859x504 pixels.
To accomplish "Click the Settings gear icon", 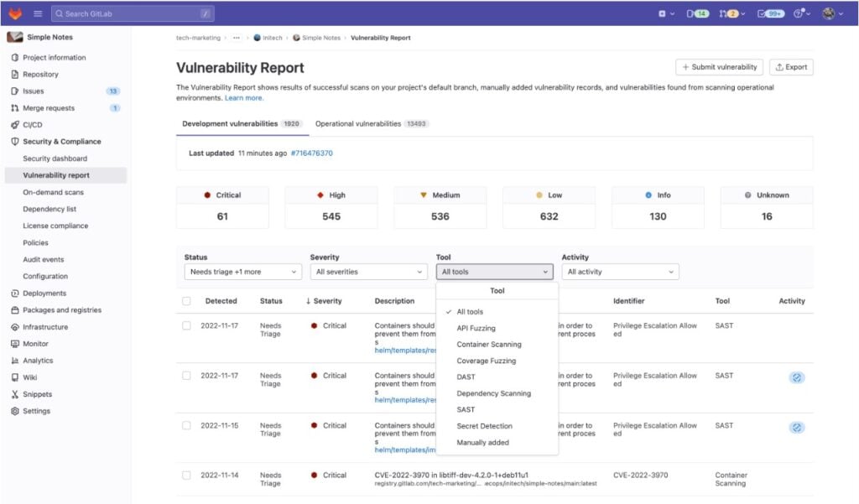I will 15,411.
